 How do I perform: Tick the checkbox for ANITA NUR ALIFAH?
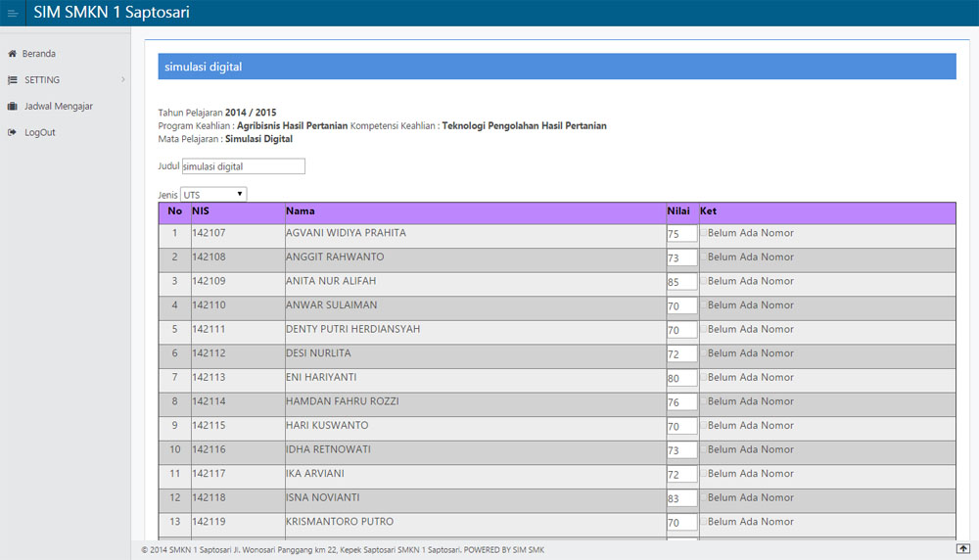703,282
